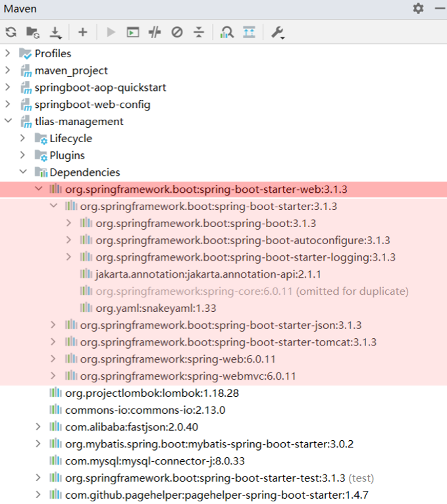The width and height of the screenshot is (447, 504).
Task: Click library icon beside lombok:1.18.28
Action: coord(55,392)
